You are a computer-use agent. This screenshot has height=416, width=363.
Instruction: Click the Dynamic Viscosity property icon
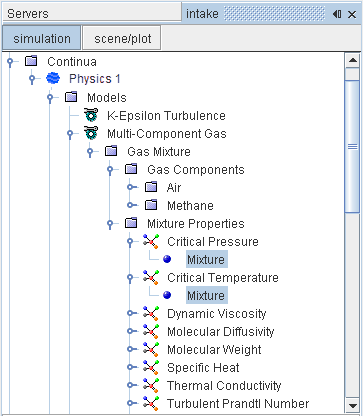point(151,313)
